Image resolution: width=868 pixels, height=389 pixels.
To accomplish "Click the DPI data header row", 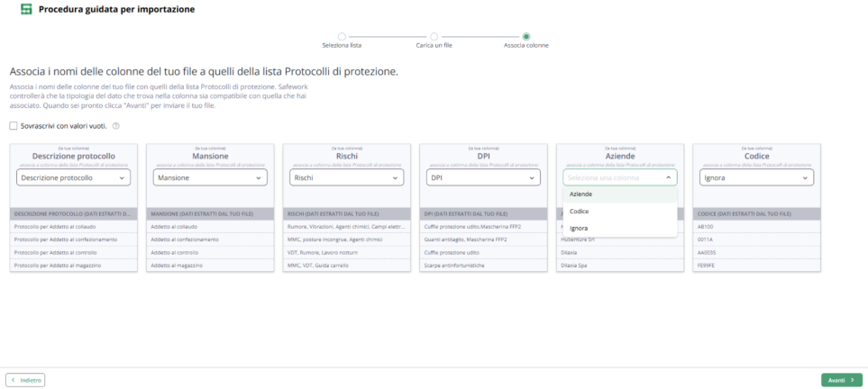I will tap(484, 213).
